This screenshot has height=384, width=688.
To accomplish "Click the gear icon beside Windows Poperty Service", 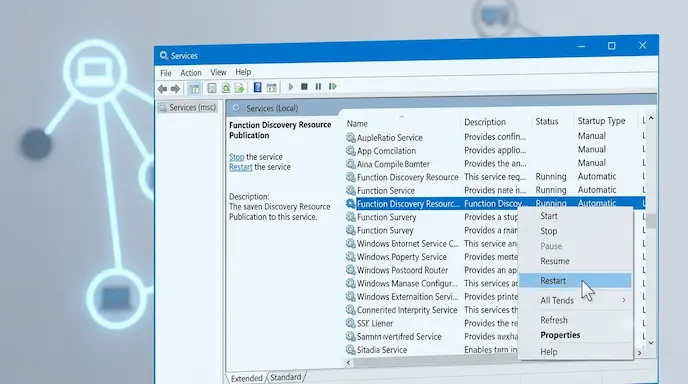I will pyautogui.click(x=351, y=256).
